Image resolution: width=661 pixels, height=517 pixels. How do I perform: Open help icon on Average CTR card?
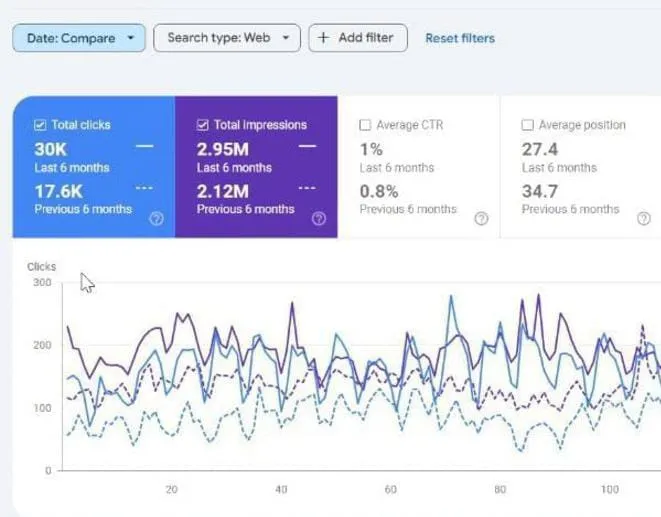[481, 218]
